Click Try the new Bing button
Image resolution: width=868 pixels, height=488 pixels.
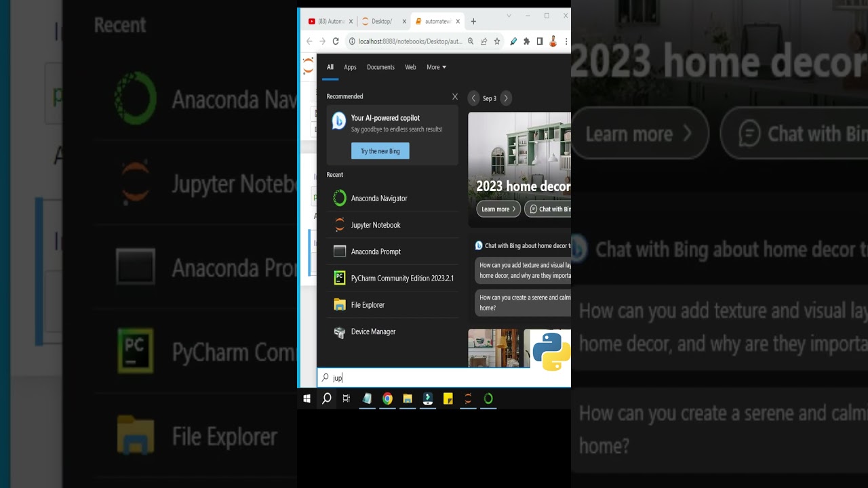(x=380, y=151)
